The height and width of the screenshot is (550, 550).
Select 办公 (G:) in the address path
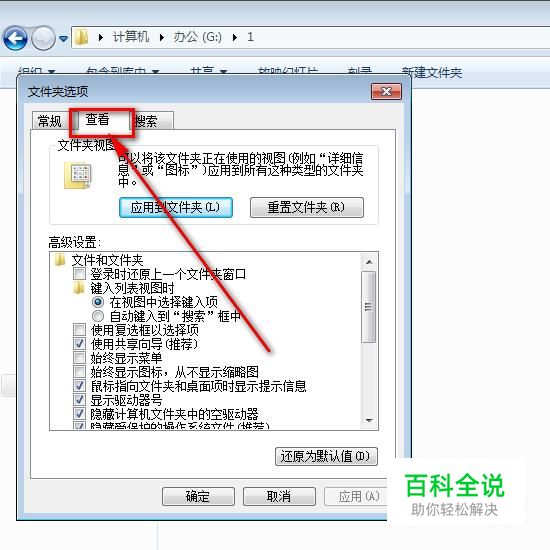[x=197, y=37]
